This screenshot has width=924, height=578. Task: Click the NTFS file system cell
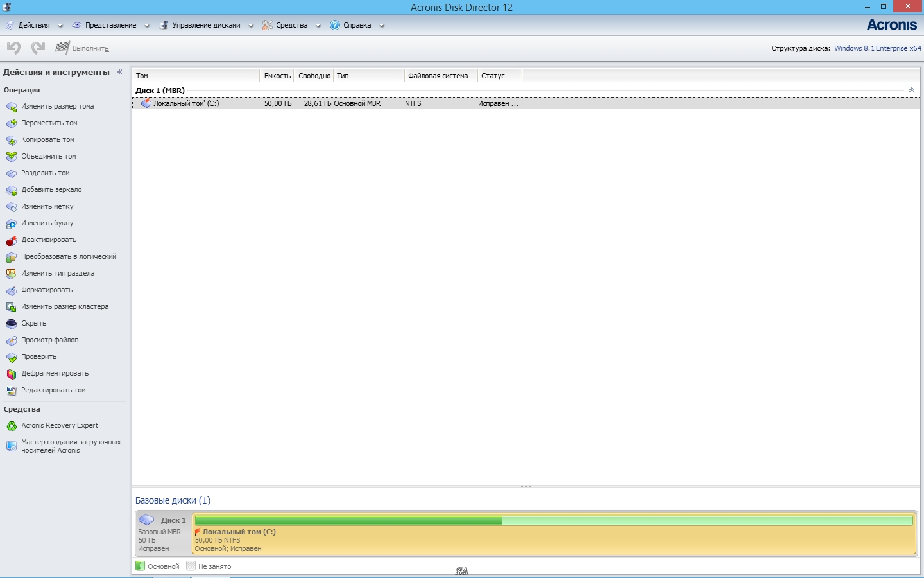(413, 103)
